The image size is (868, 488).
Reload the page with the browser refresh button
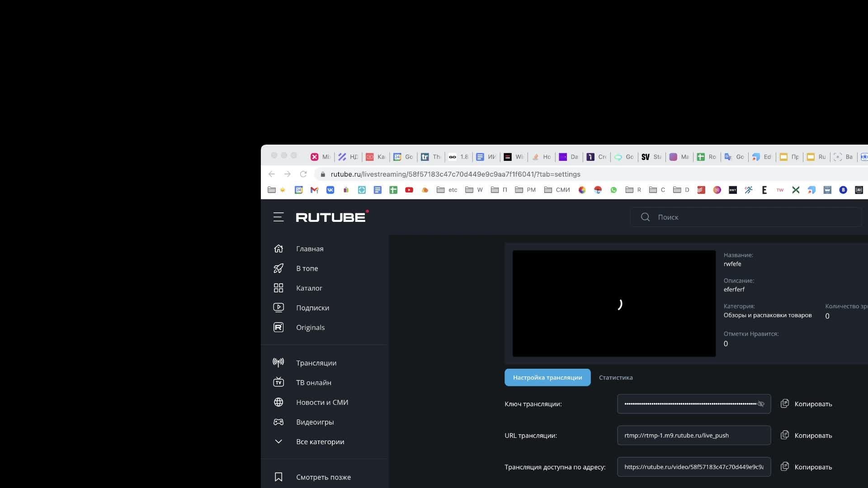(303, 174)
